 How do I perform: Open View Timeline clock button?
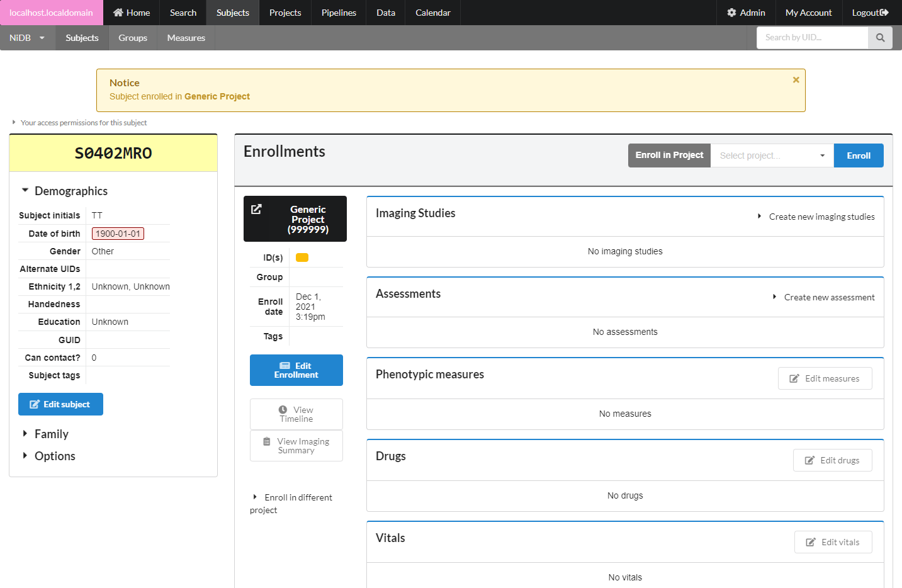coord(296,414)
